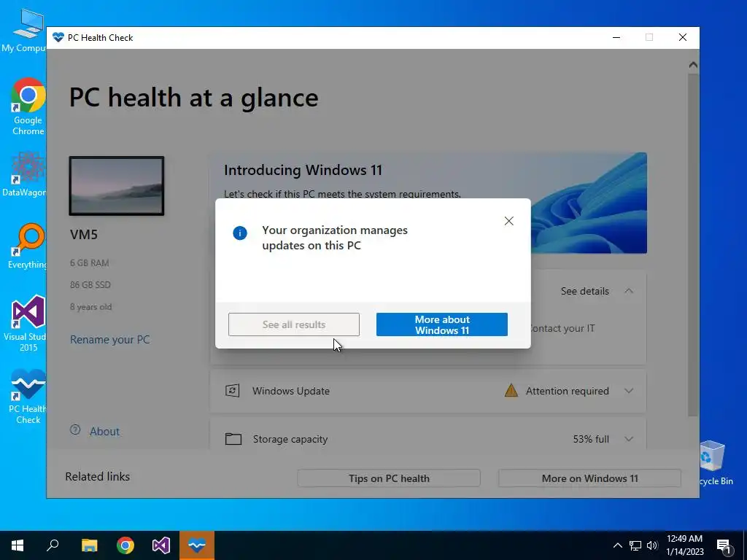Click the See all results button
This screenshot has width=747, height=560.
click(x=294, y=324)
